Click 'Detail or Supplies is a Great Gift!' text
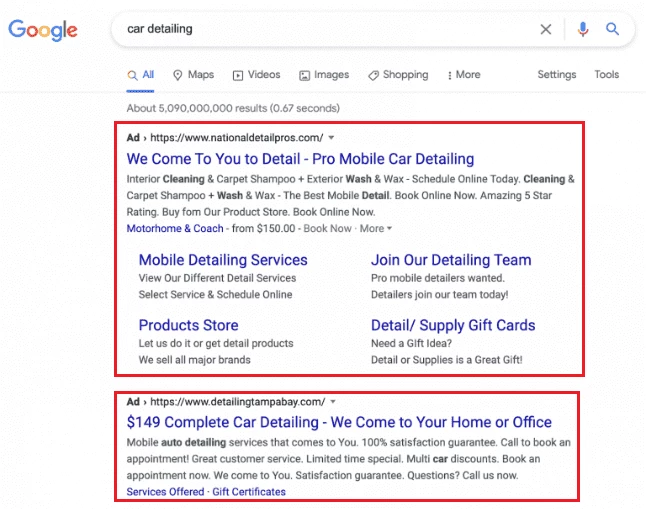Screen dimensions: 646x509 [x=447, y=360]
